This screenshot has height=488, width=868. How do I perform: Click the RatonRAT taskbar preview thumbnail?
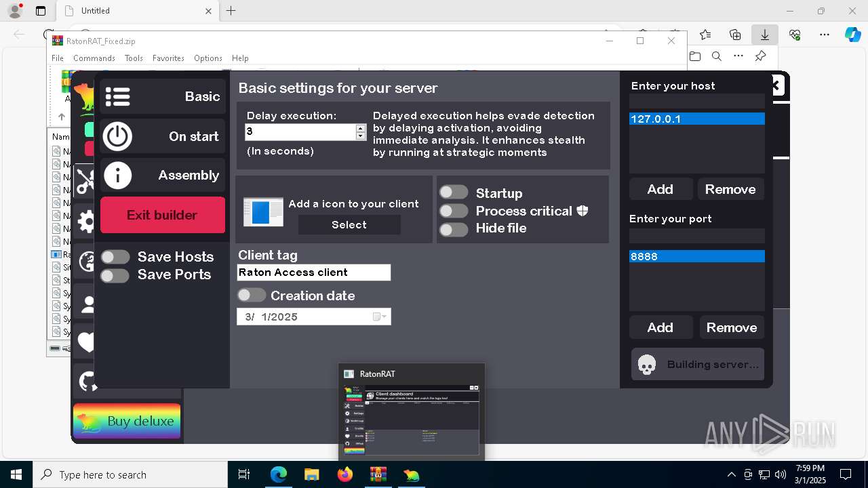tap(412, 420)
